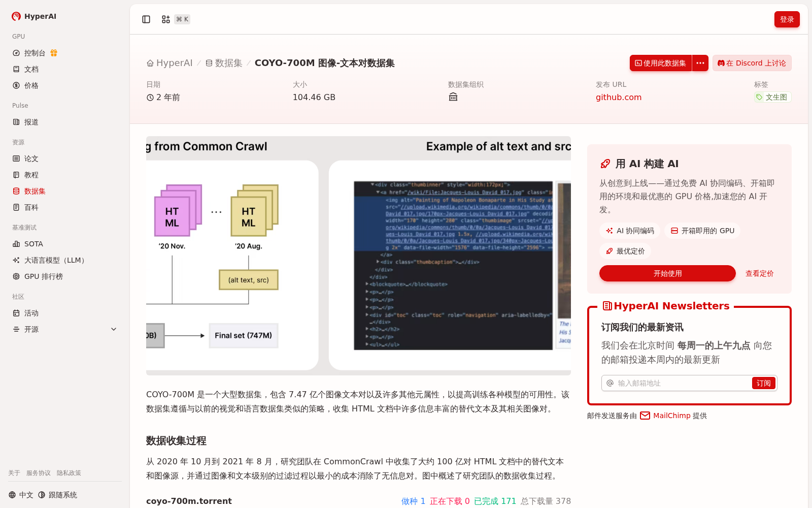The image size is (812, 508).
Task: Open the more options ellipsis dropdown
Action: click(x=700, y=63)
